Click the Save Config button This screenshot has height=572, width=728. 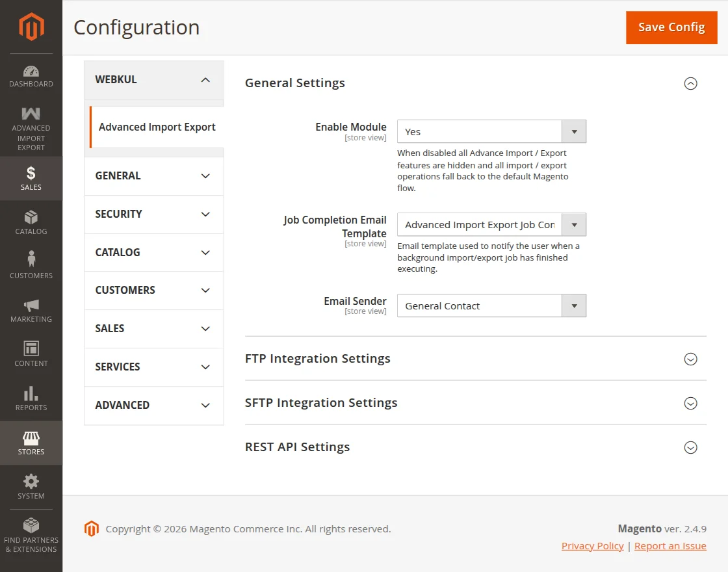671,27
